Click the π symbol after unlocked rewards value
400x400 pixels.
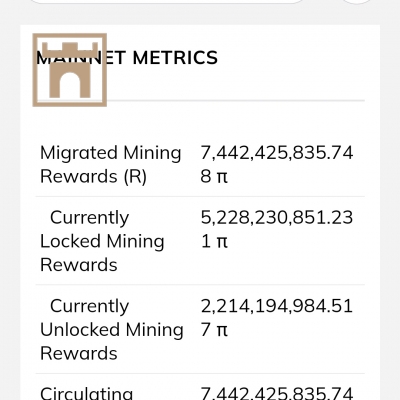[222, 330]
